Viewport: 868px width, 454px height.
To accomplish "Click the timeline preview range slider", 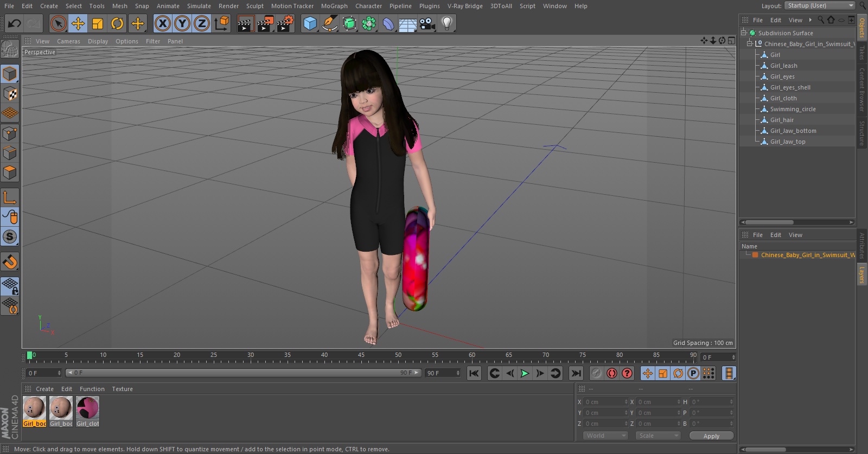I will coord(244,373).
